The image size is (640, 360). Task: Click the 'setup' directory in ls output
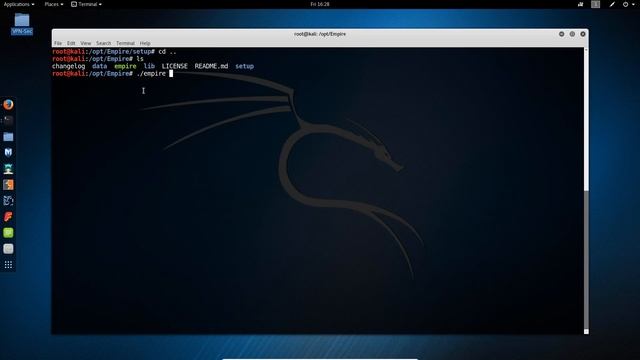(244, 66)
